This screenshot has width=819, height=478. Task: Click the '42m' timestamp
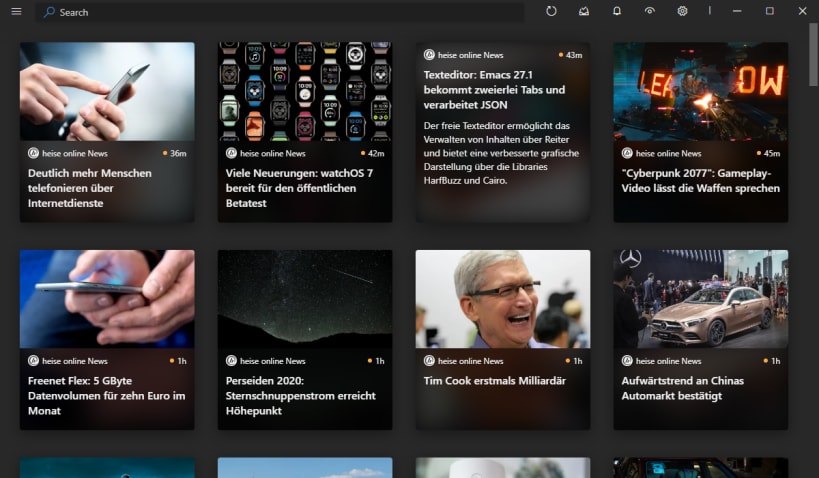(376, 154)
